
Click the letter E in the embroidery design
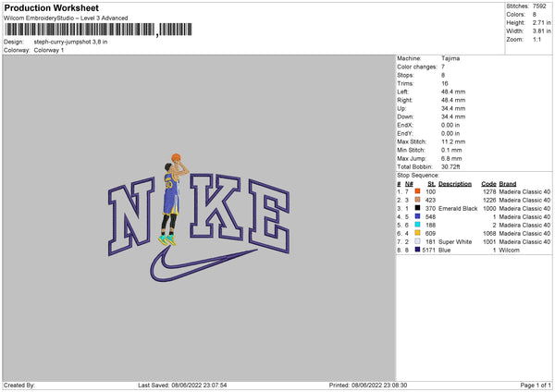click(x=269, y=216)
